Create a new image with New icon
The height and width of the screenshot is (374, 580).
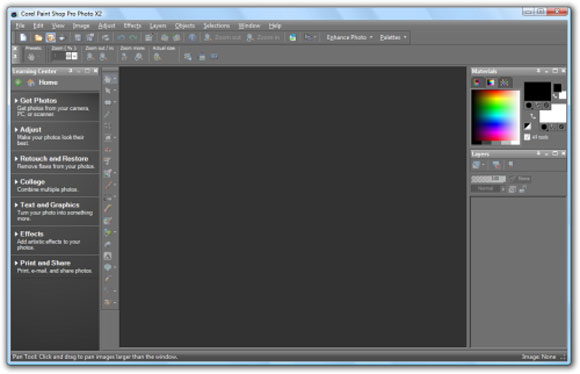pyautogui.click(x=23, y=37)
